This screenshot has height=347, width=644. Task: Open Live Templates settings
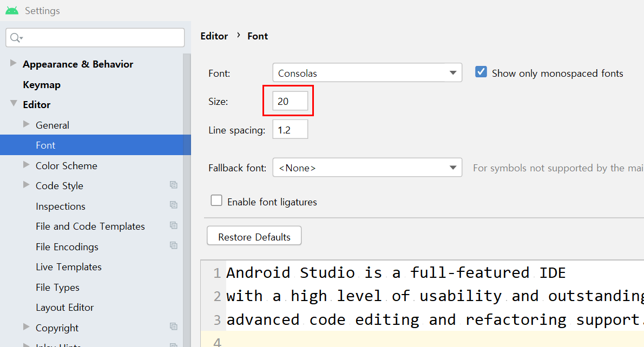[69, 267]
